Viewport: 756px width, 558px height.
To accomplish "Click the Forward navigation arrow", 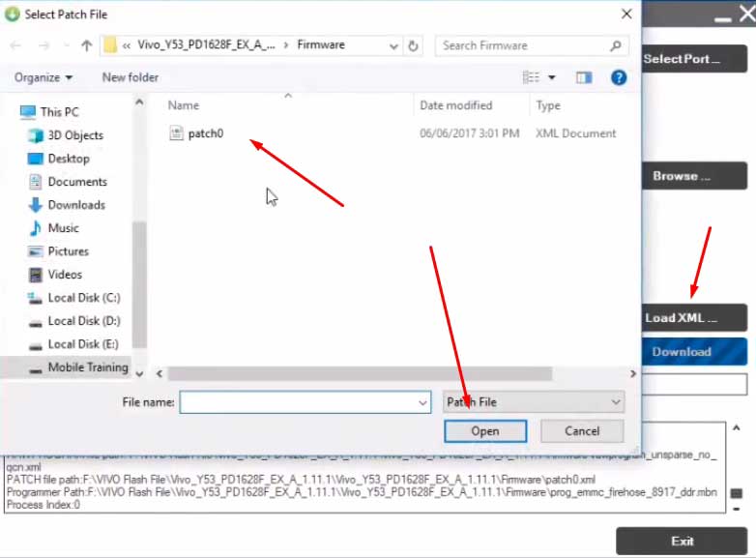I will point(44,45).
